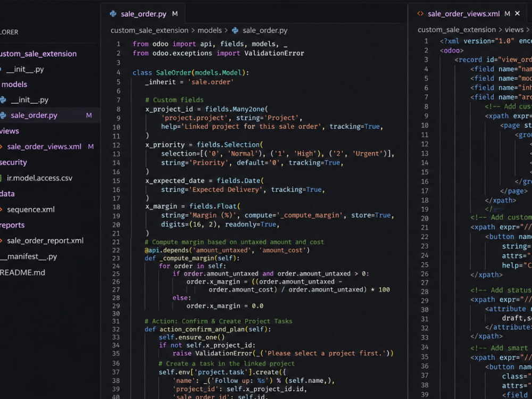Click 'x_expected_date = fields.Date(' text

(205, 181)
